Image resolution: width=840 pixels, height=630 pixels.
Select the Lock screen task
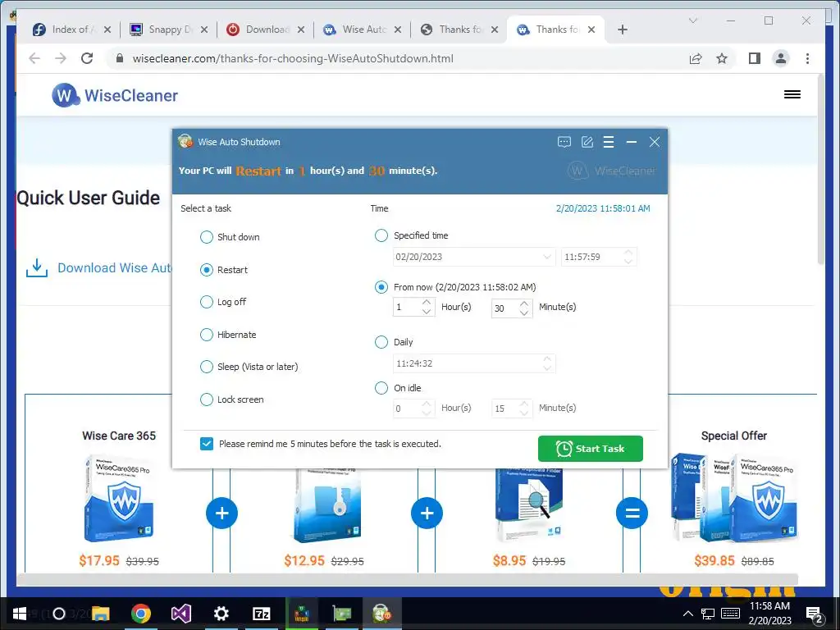(206, 399)
